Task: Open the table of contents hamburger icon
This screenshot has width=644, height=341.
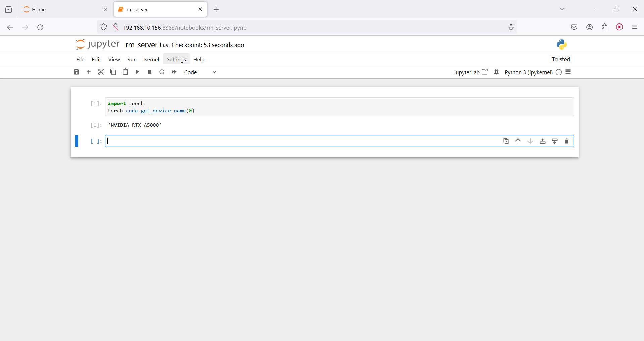Action: (x=568, y=72)
